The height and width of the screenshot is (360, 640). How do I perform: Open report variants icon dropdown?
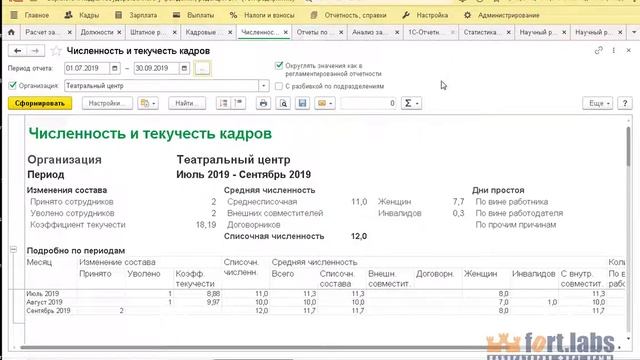tap(148, 103)
